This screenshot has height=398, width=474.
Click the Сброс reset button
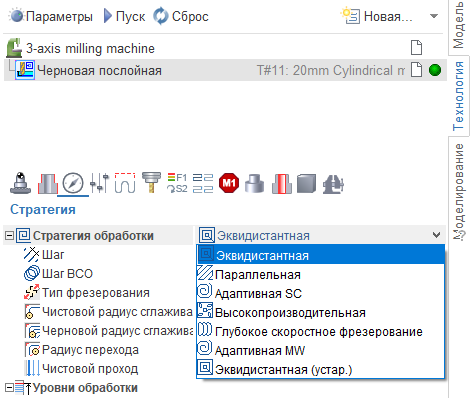tap(181, 16)
